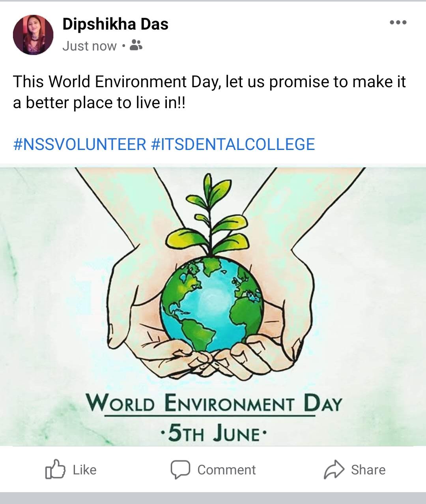426x504 pixels.
Task: Click the "World Environment Day" title in the image
Action: [214, 403]
